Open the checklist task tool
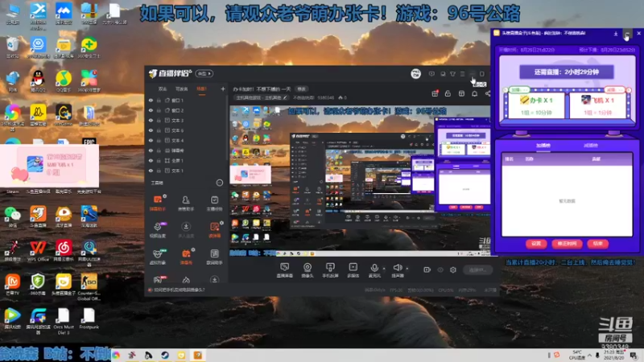The width and height of the screenshot is (644, 362). (214, 204)
